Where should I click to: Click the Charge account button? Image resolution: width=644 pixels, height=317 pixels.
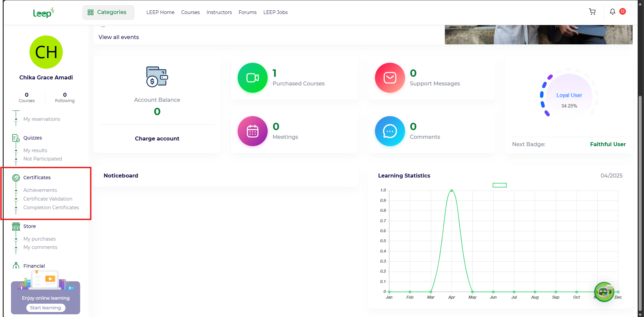157,138
